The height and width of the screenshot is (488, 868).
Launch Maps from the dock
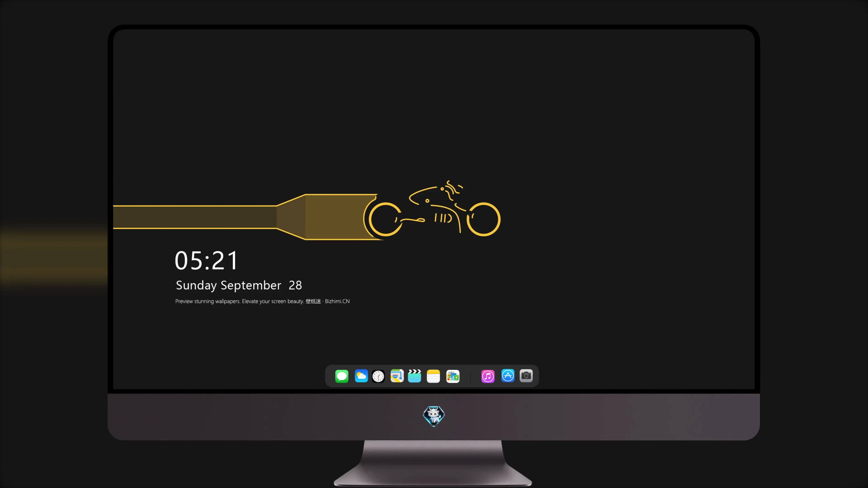[397, 376]
